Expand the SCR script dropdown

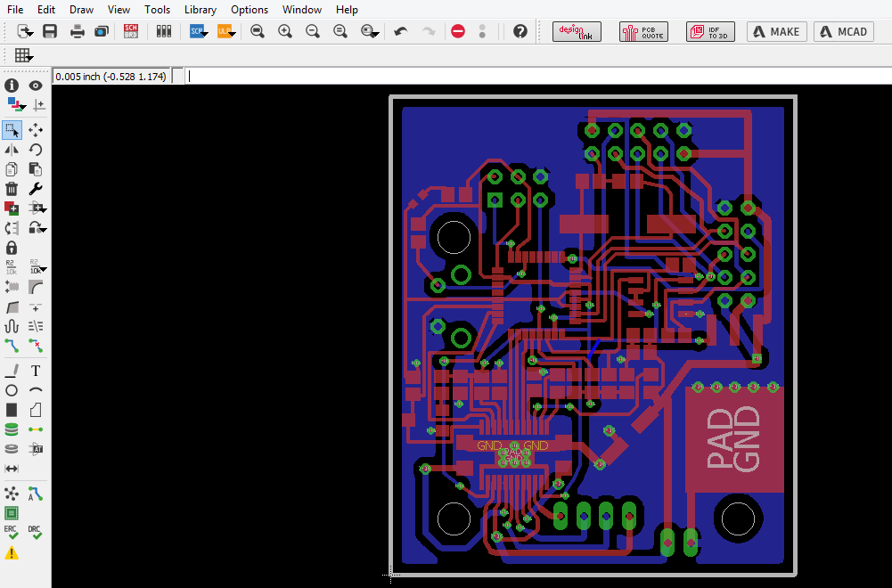[204, 34]
